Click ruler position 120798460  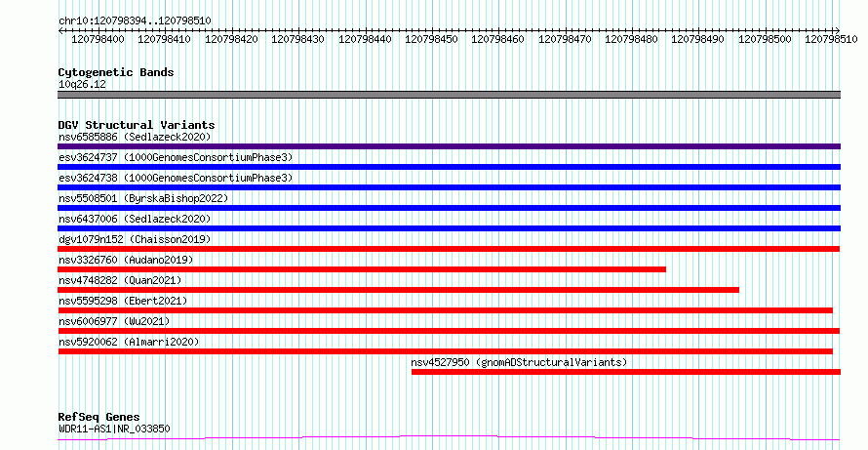[497, 39]
